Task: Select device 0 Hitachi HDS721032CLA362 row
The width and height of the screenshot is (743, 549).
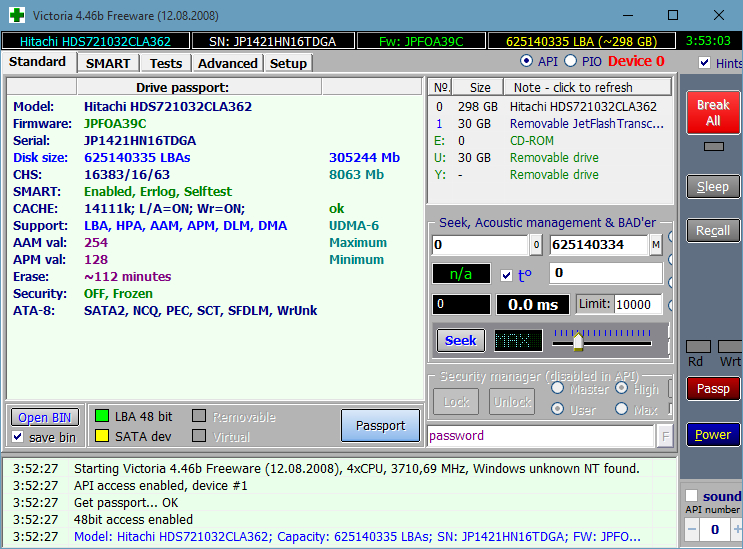Action: coord(550,107)
